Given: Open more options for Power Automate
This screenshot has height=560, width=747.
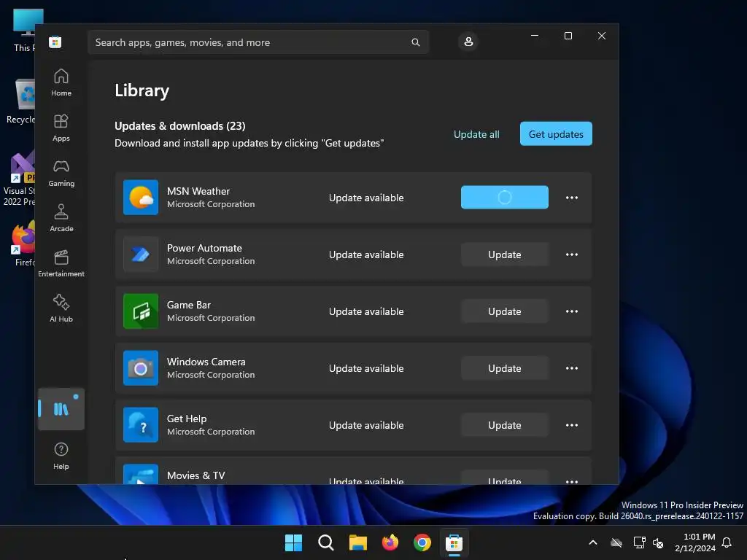Looking at the screenshot, I should pos(572,254).
